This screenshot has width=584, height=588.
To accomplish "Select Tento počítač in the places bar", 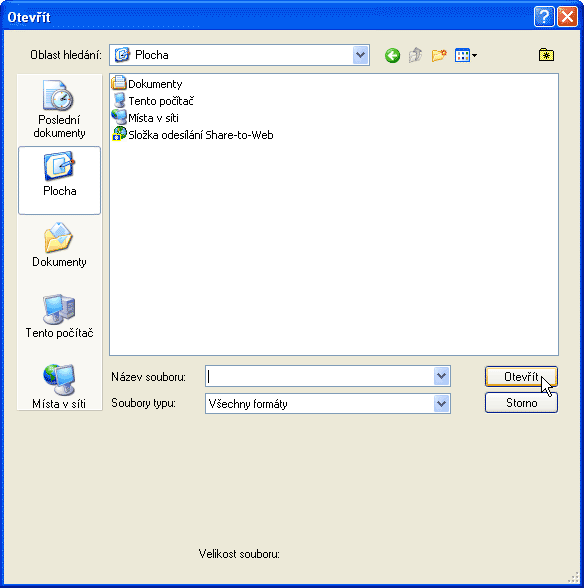I will pos(59,316).
